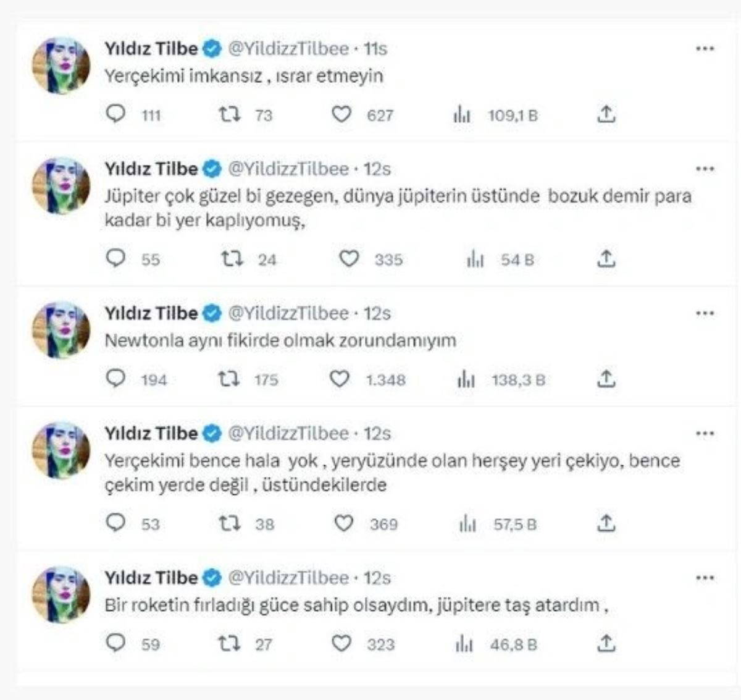Image resolution: width=741 pixels, height=700 pixels.
Task: Expand three-dot menu on the rocket tweet
Action: 705,578
